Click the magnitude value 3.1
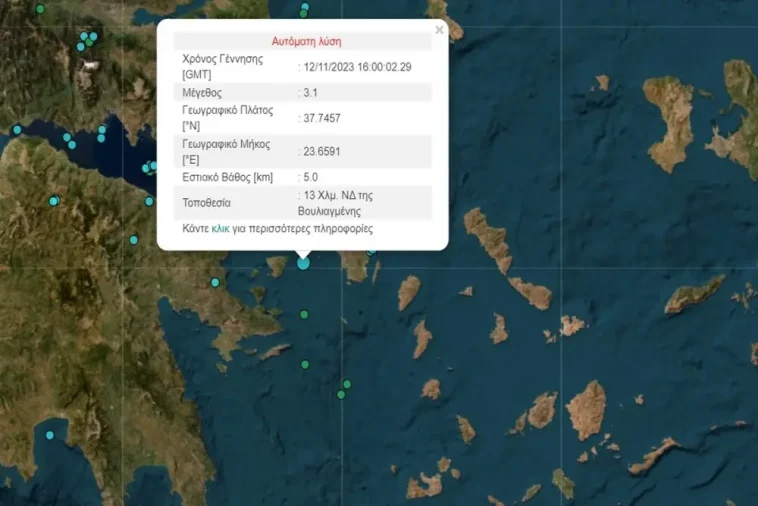 click(x=310, y=92)
